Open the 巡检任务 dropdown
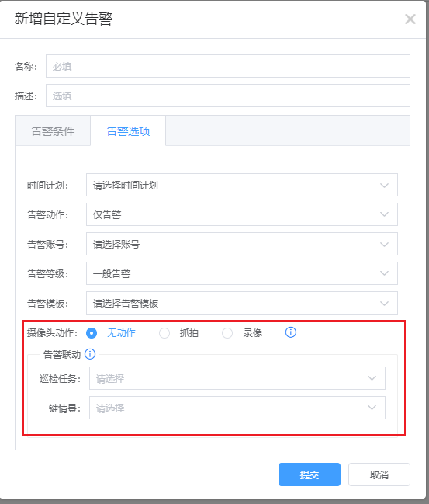The height and width of the screenshot is (504, 429). (x=237, y=378)
